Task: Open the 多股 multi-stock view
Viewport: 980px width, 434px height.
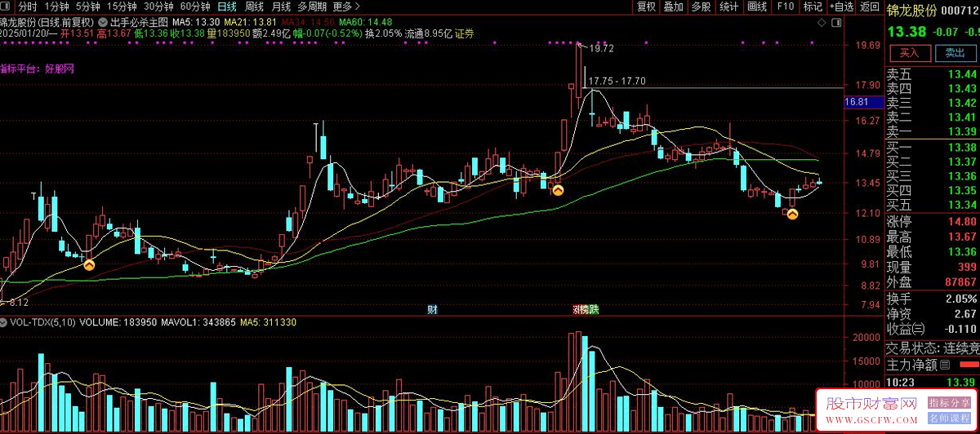Action: 701,7
